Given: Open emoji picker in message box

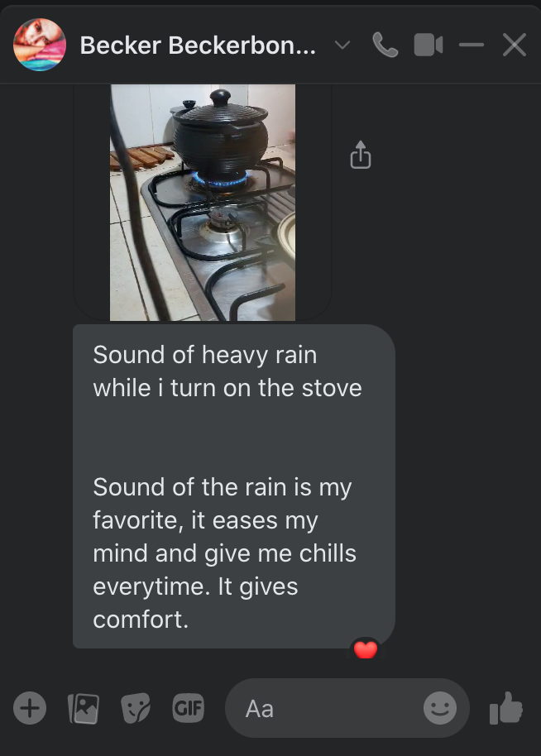Looking at the screenshot, I should tap(440, 708).
